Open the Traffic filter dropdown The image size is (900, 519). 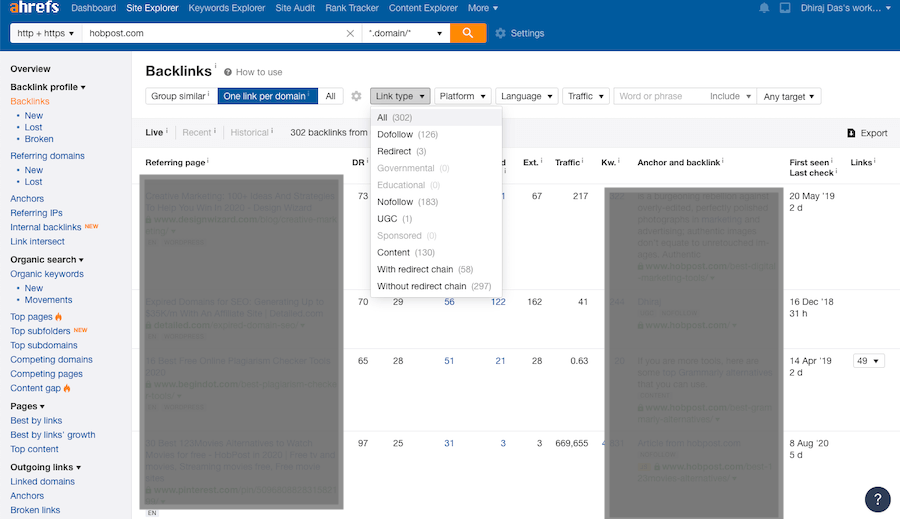(x=585, y=96)
